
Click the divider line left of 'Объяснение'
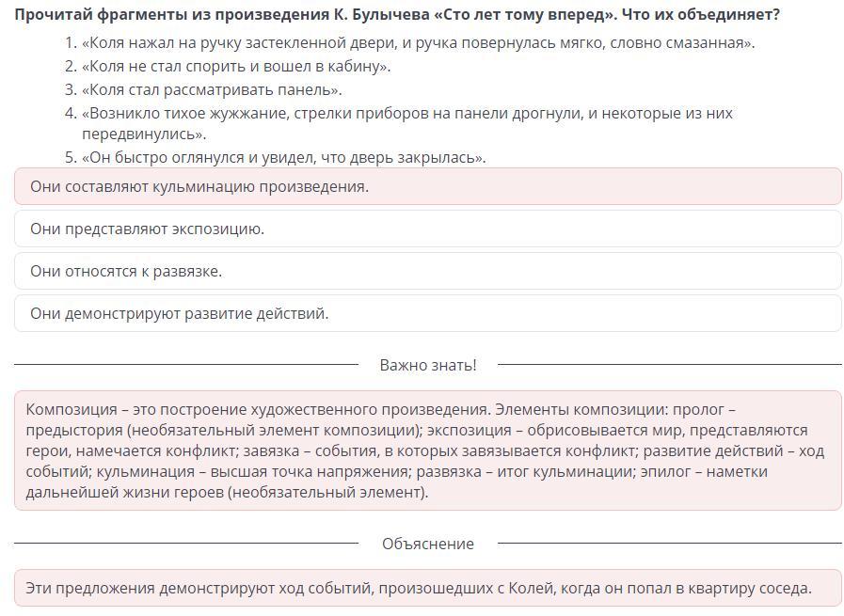click(186, 544)
